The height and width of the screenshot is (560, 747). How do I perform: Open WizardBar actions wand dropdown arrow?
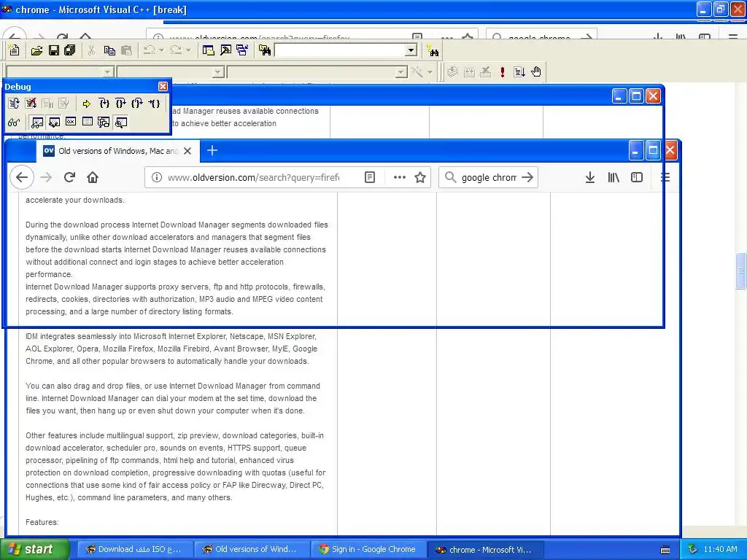(430, 72)
